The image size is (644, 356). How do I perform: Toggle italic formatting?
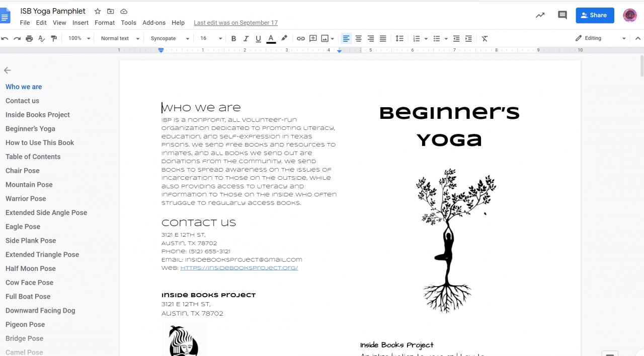pos(246,39)
